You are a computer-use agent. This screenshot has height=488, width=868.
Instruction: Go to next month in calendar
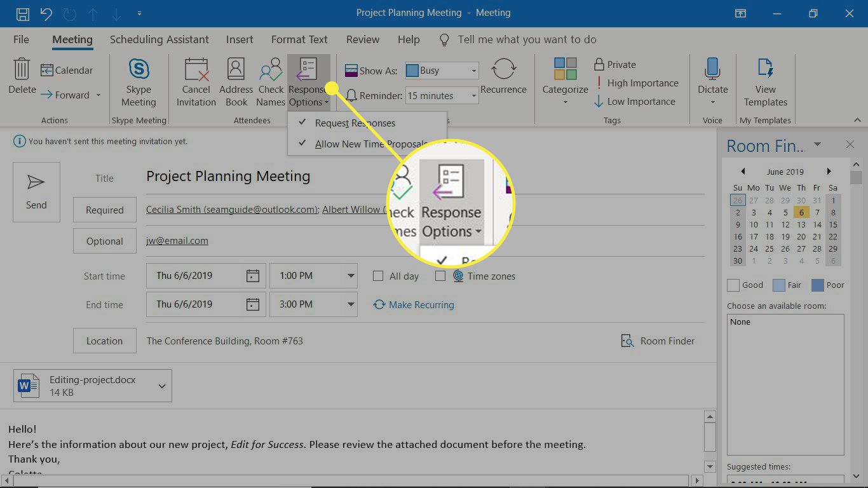(x=829, y=172)
